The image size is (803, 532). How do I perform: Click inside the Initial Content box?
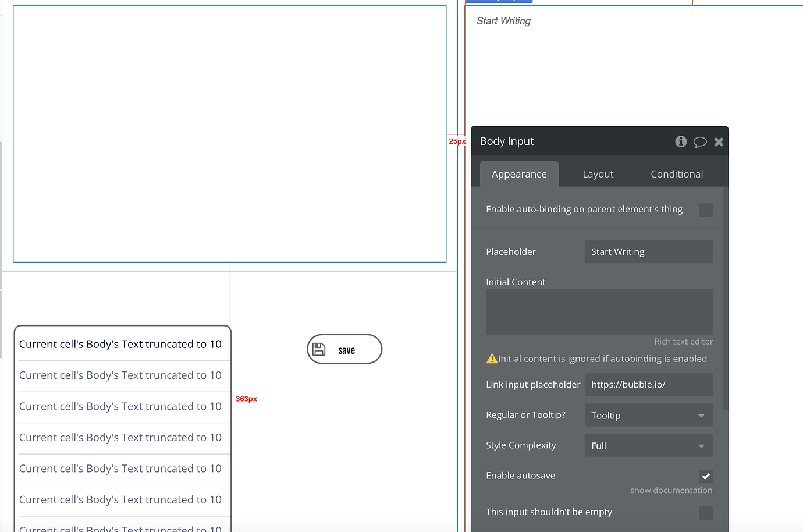pos(599,311)
